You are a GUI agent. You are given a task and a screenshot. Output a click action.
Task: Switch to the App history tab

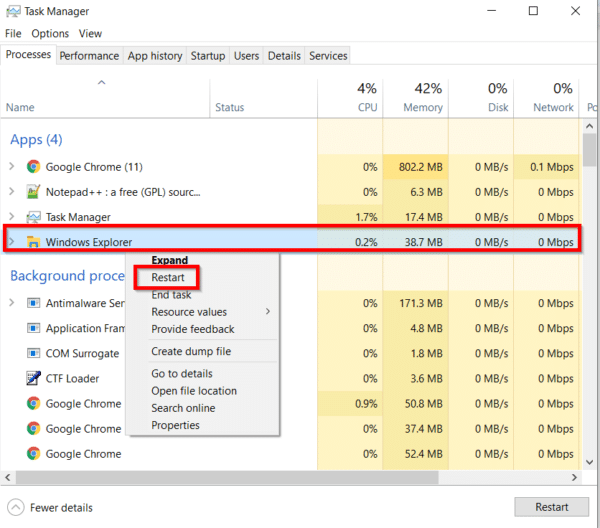(x=155, y=56)
